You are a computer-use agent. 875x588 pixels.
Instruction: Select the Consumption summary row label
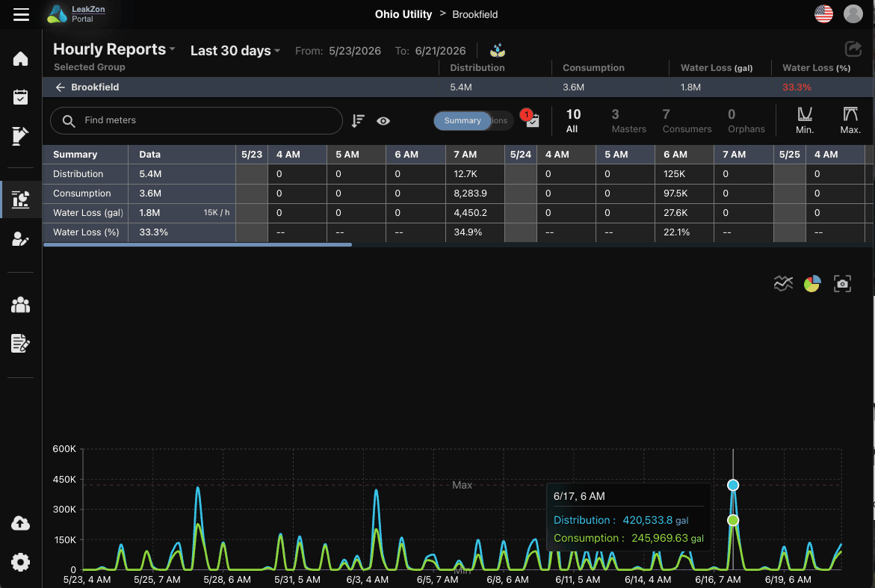82,194
